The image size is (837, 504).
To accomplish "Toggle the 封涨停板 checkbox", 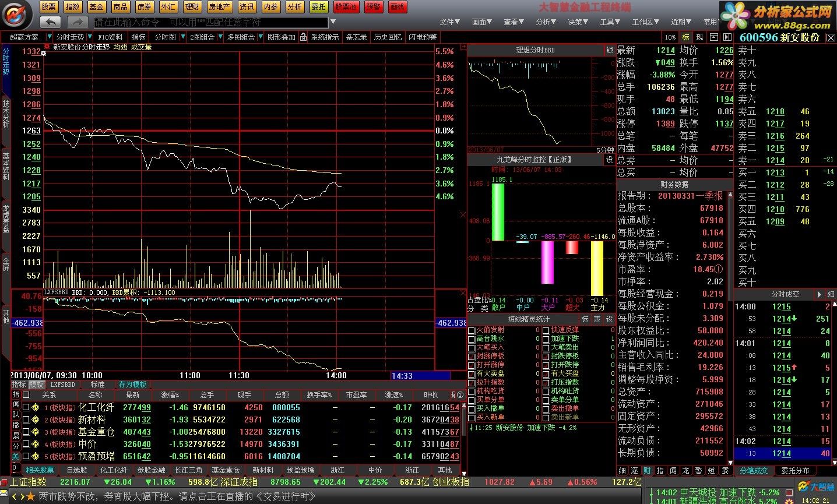I will [x=472, y=357].
